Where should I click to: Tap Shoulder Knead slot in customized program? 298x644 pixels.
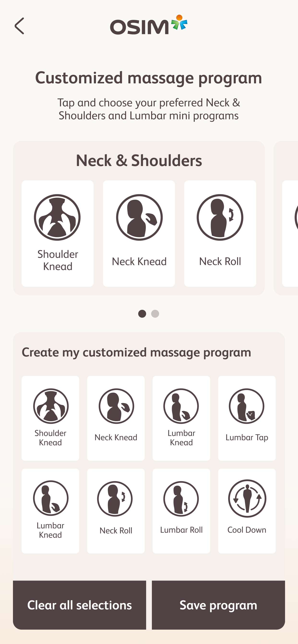coord(50,418)
